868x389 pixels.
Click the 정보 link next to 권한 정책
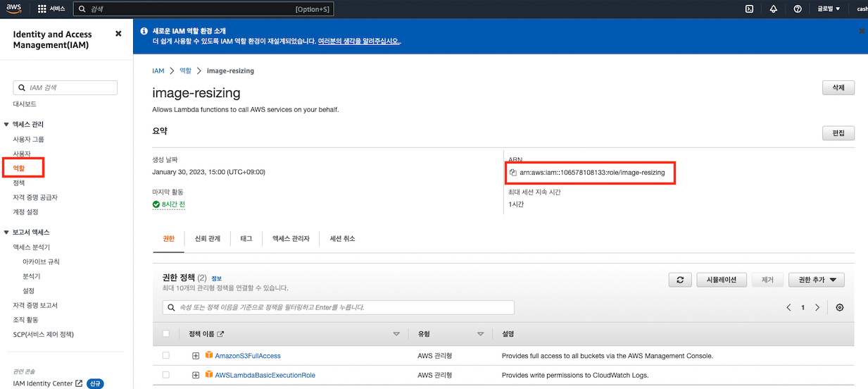[216, 278]
